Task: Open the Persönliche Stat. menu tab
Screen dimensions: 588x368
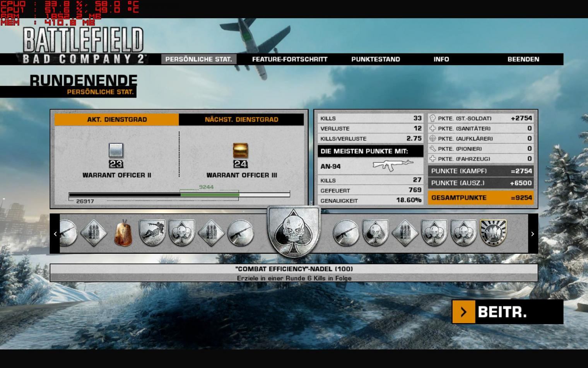Action: tap(198, 59)
